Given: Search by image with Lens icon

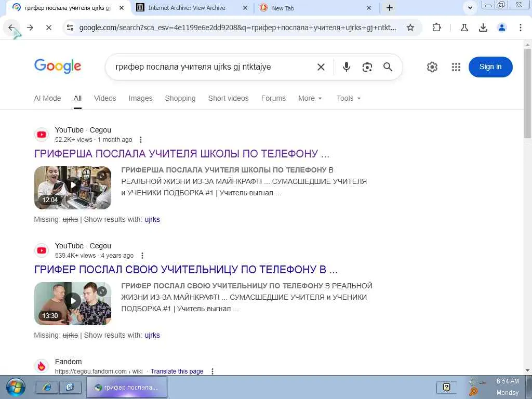Looking at the screenshot, I should (x=367, y=67).
